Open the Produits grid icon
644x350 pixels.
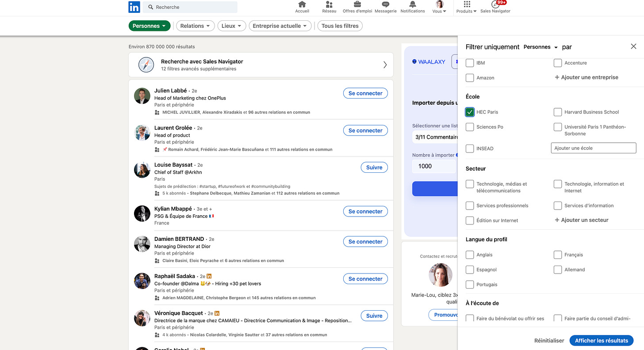click(467, 4)
